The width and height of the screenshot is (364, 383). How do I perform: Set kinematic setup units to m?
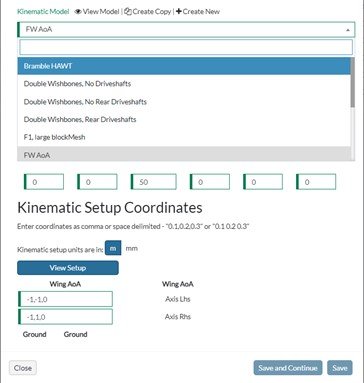pyautogui.click(x=113, y=248)
